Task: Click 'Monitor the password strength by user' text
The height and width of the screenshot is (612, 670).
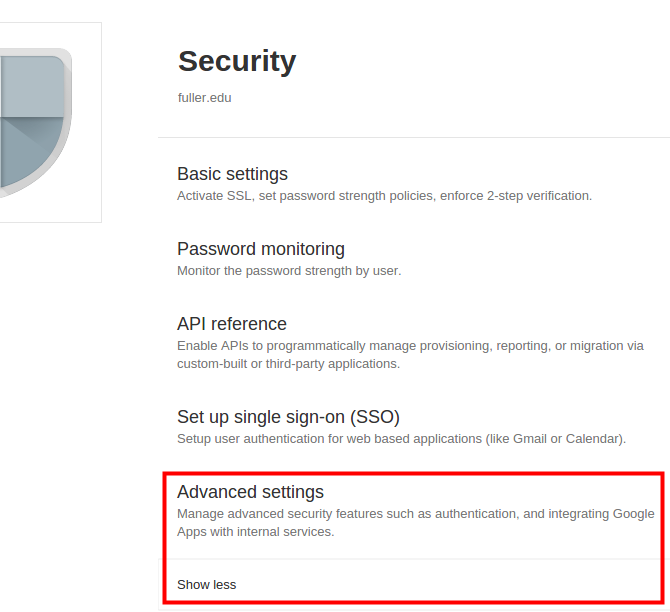Action: point(289,271)
